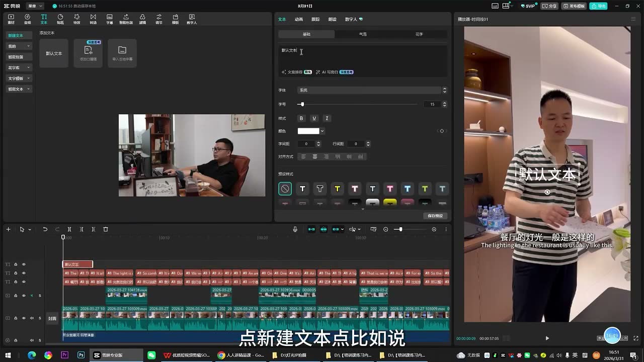Toggle lock on the main video track
The image size is (644, 362).
click(16, 318)
